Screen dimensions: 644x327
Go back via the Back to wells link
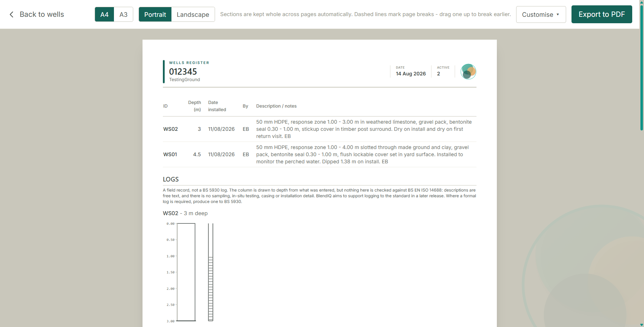point(36,14)
